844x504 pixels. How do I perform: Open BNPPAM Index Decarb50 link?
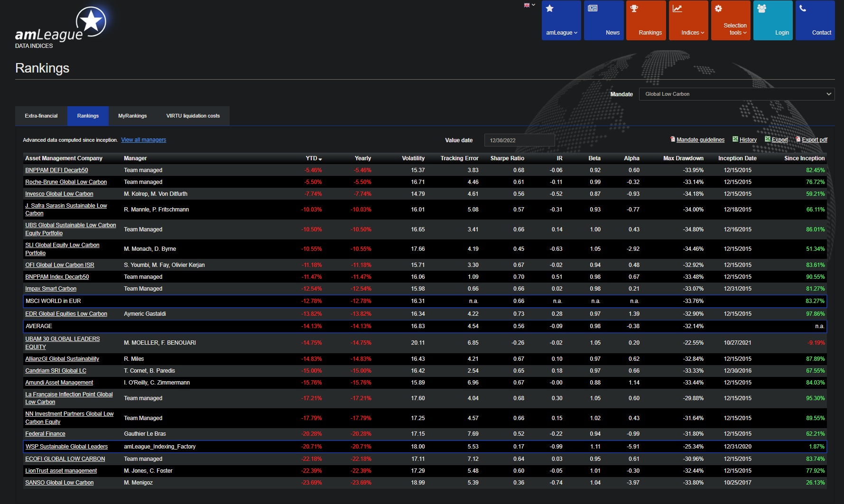[57, 277]
